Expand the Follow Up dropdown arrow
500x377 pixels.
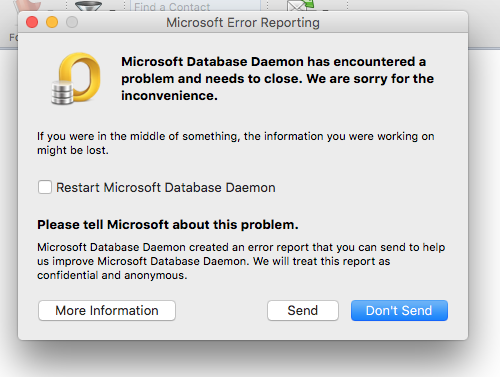(x=49, y=10)
